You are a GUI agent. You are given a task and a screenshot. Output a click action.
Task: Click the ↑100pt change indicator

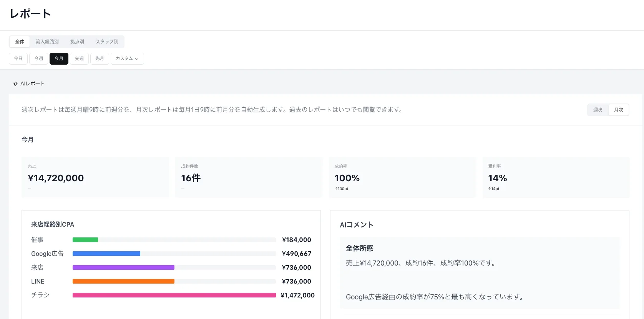point(342,189)
